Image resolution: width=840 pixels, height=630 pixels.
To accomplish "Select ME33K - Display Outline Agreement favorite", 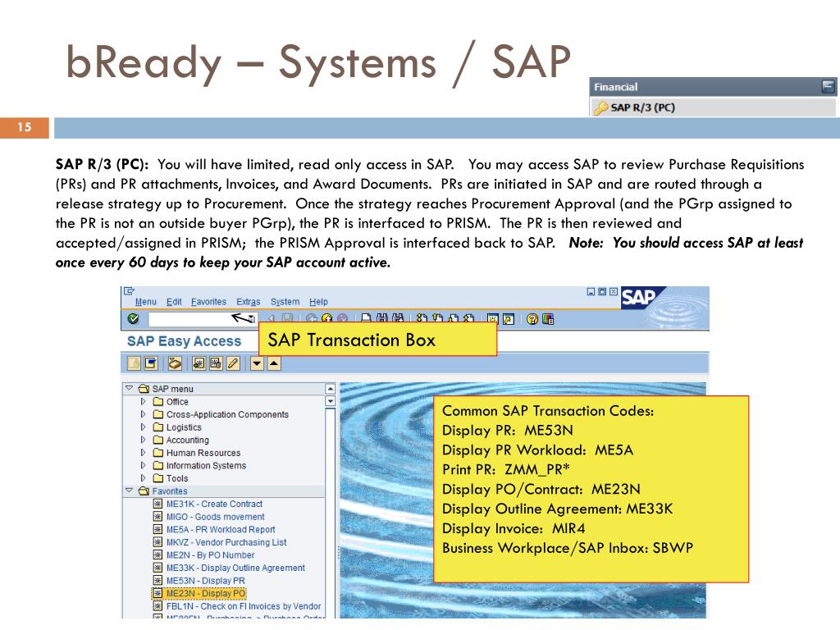I will click(x=235, y=568).
